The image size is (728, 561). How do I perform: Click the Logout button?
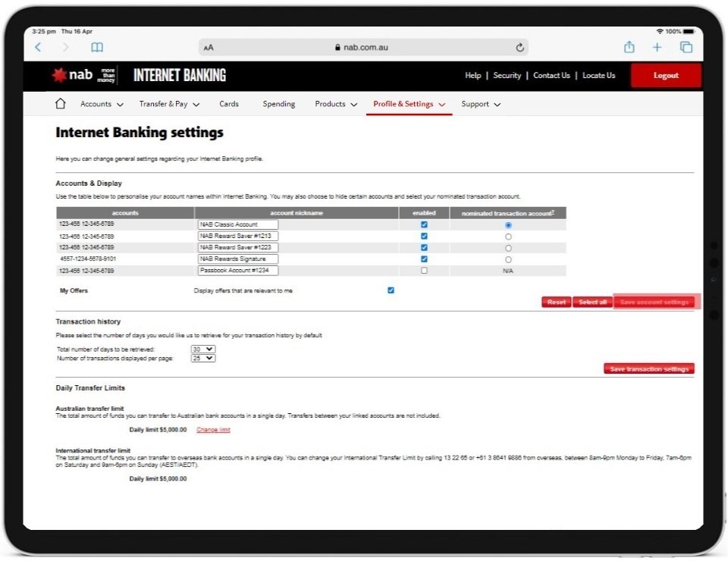(665, 76)
